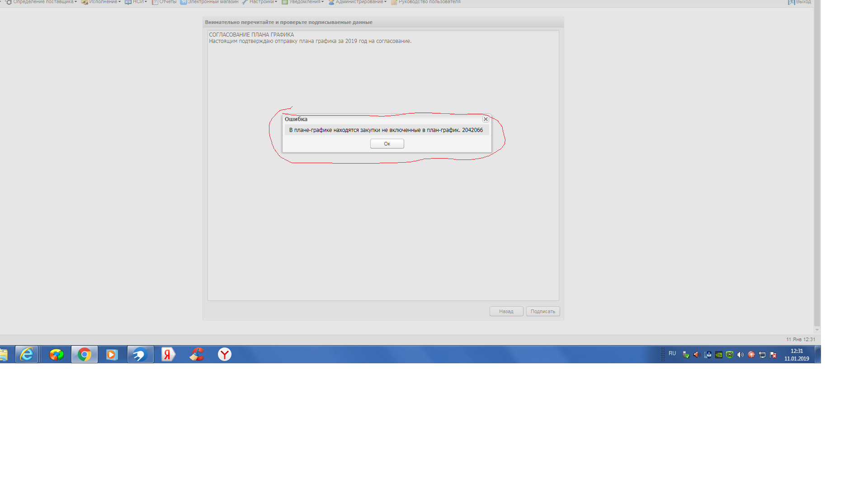Click the Dr.Web spider tray icon
Viewport: 868px width, 488px height.
coord(730,355)
